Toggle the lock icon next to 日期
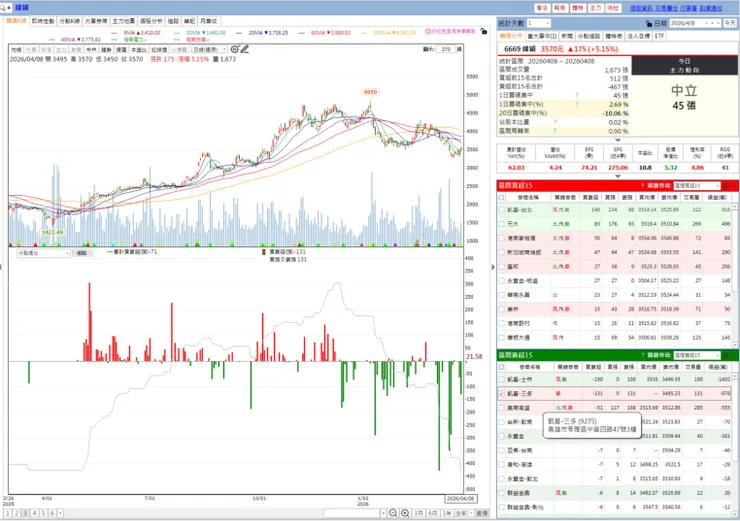 tap(649, 23)
